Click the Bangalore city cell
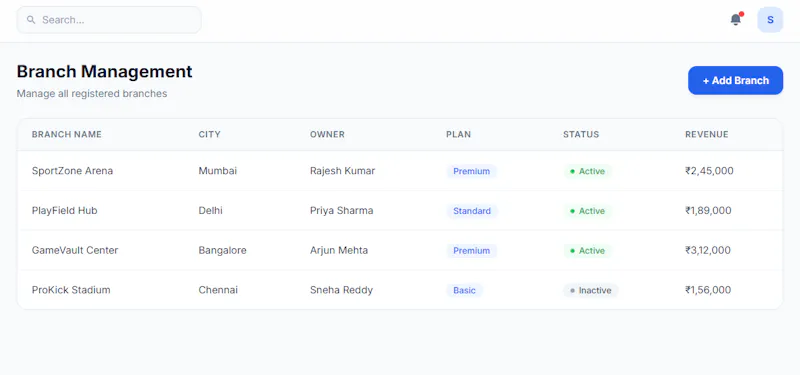 pyautogui.click(x=222, y=251)
